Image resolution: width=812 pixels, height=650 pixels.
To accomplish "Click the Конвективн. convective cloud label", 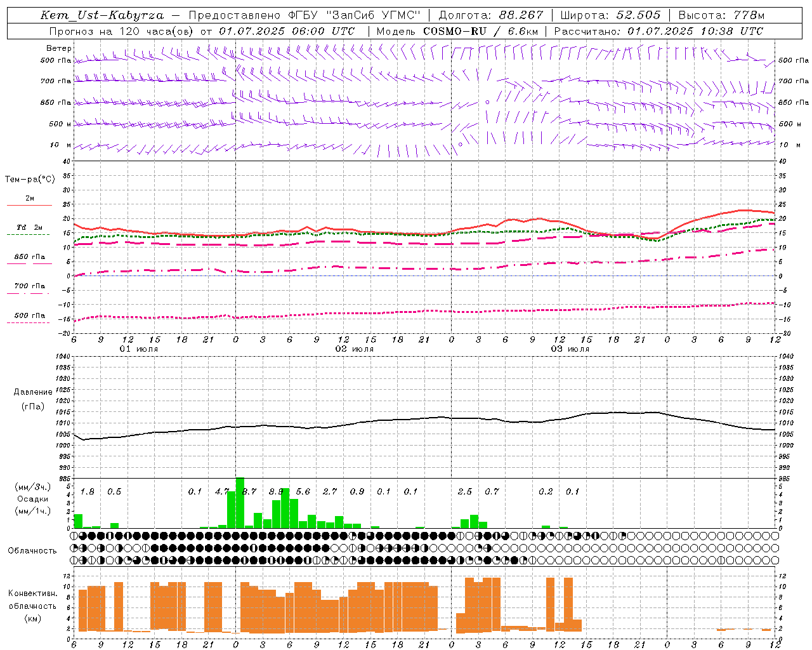I will click(x=32, y=594).
